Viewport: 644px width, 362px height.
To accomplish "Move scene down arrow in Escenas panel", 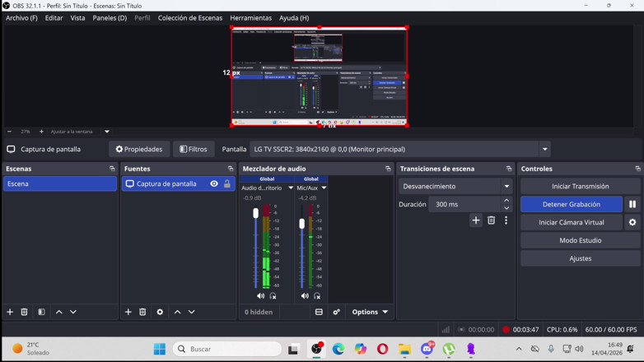I will (73, 312).
